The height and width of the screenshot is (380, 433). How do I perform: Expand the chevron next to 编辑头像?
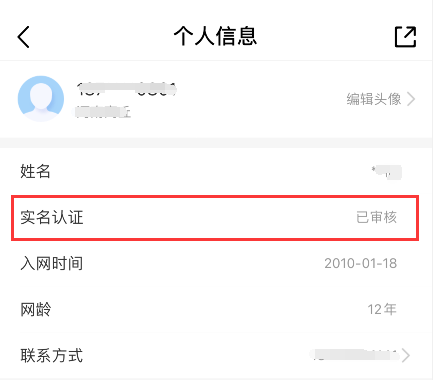coord(411,99)
